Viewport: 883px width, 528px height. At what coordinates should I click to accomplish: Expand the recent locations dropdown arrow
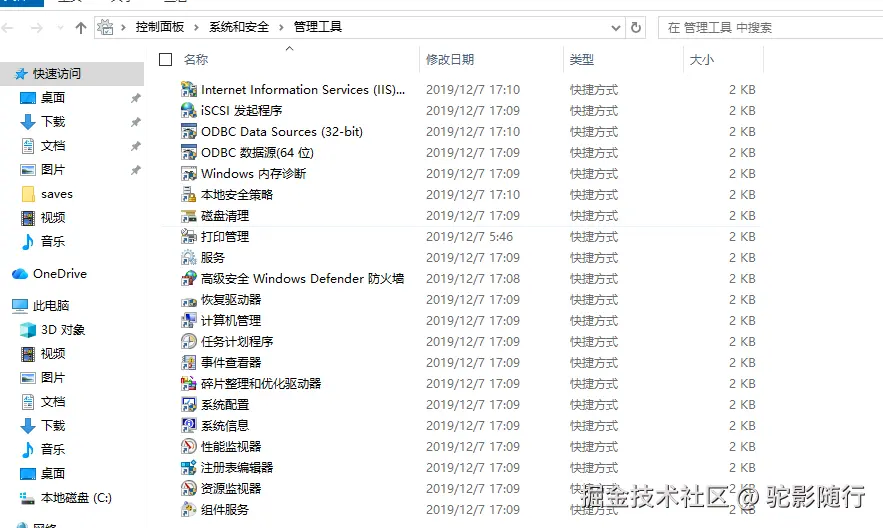60,28
